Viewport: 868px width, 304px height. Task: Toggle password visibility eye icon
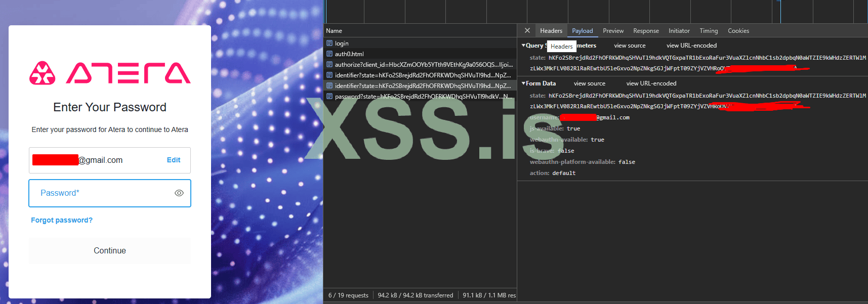[x=179, y=193]
